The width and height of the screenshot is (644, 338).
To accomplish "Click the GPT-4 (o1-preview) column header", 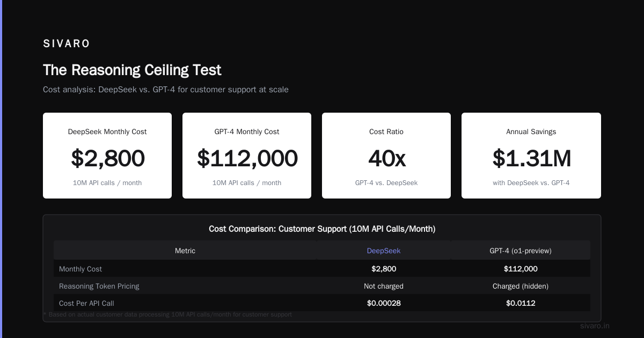I will coord(521,251).
